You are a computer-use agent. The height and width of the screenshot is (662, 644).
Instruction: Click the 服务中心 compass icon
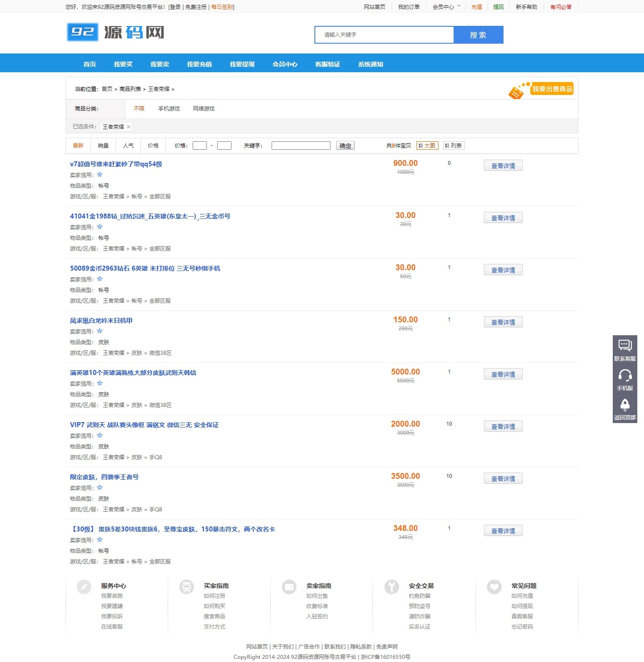tap(84, 587)
